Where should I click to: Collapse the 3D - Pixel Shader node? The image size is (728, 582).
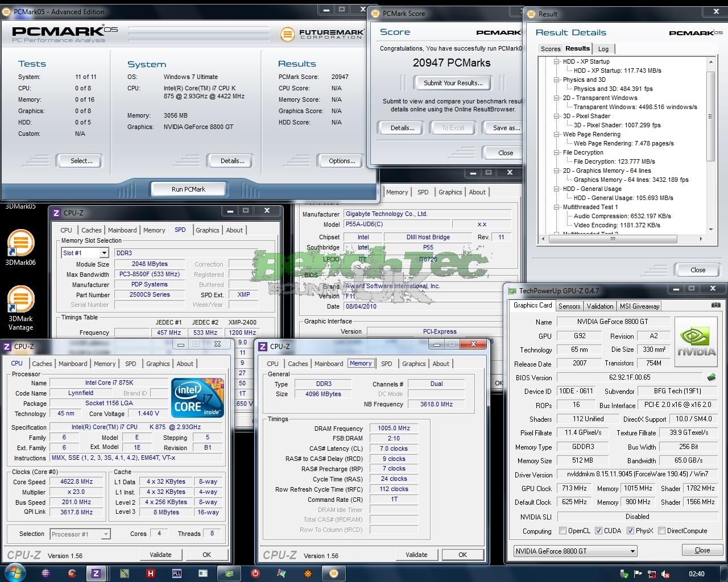tap(557, 116)
